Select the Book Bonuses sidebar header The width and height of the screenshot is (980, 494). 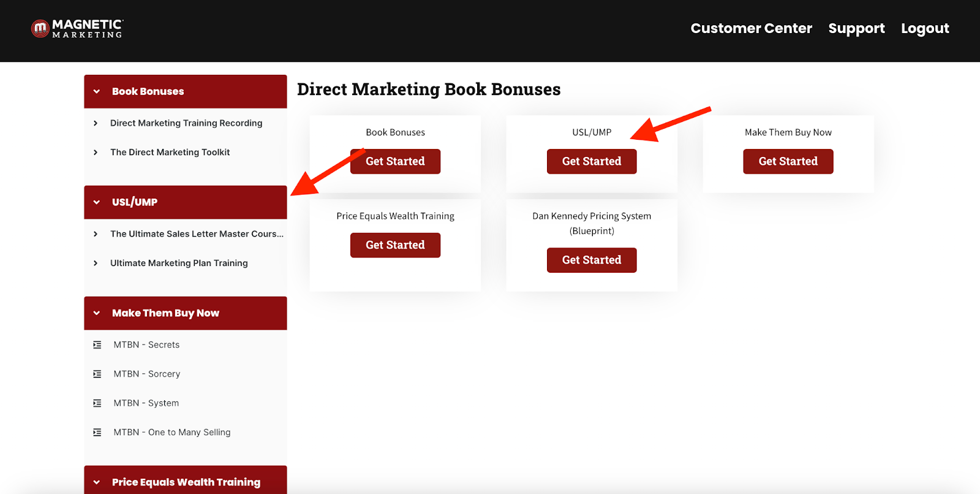186,91
